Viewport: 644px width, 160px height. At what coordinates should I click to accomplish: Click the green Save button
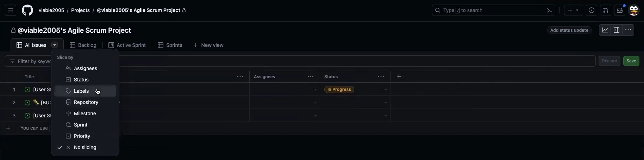[631, 61]
